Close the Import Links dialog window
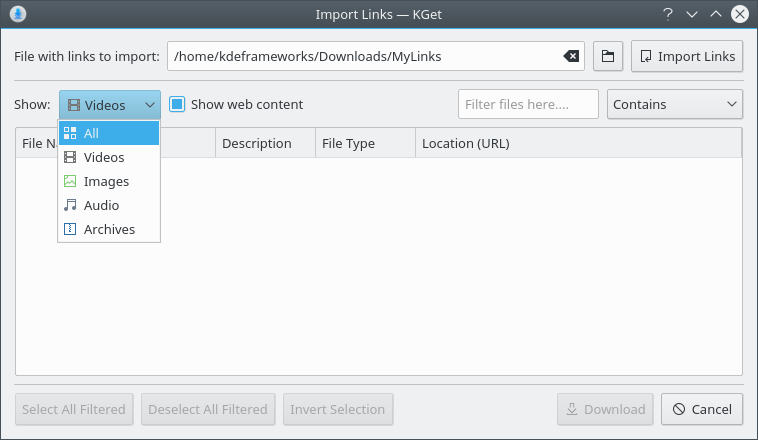 tap(740, 14)
